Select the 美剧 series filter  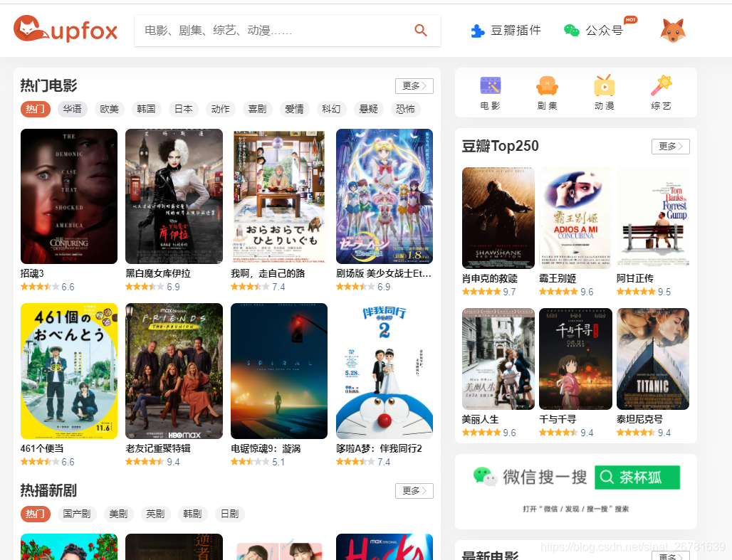click(x=119, y=514)
